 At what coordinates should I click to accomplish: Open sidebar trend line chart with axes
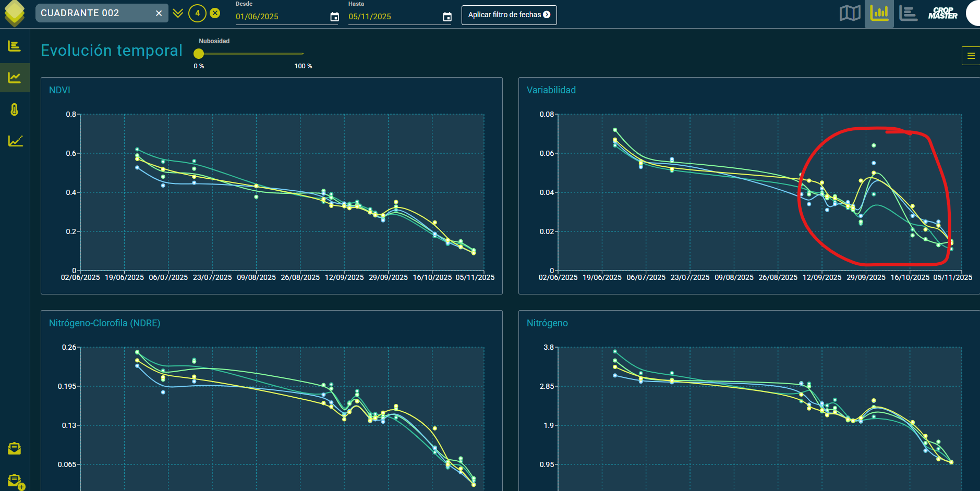[15, 141]
